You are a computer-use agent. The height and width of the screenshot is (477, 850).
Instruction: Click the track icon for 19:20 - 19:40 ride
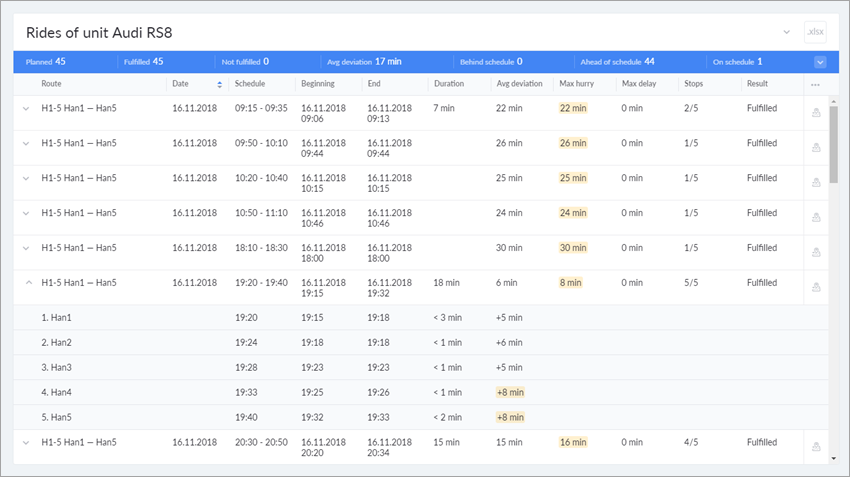click(x=816, y=287)
